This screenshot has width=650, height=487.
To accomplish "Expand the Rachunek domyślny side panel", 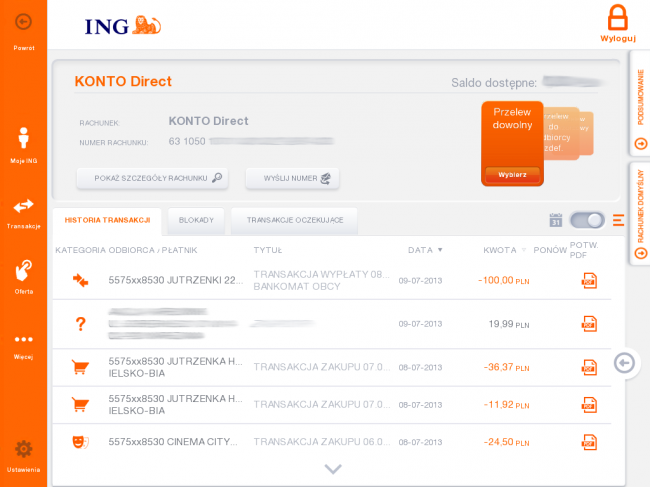I will click(x=640, y=213).
